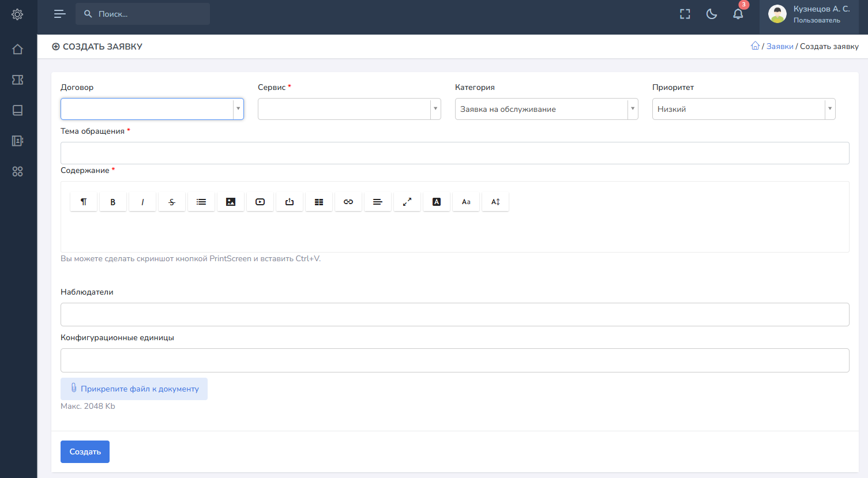
Task: Open the text color picker in the editor
Action: [x=437, y=202]
